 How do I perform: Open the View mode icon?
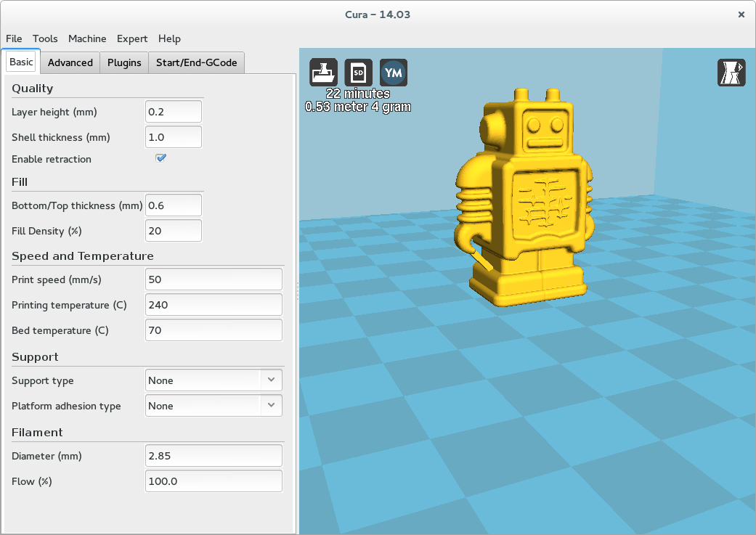click(x=731, y=73)
